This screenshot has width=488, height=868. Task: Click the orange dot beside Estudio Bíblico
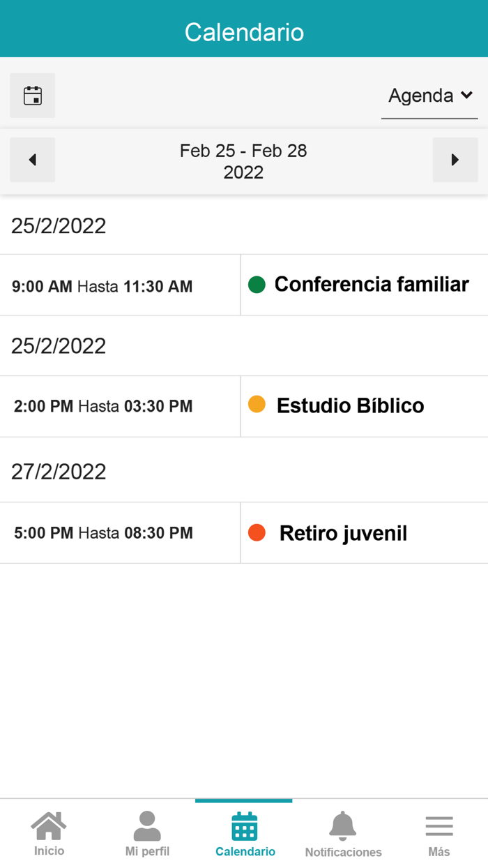(257, 405)
